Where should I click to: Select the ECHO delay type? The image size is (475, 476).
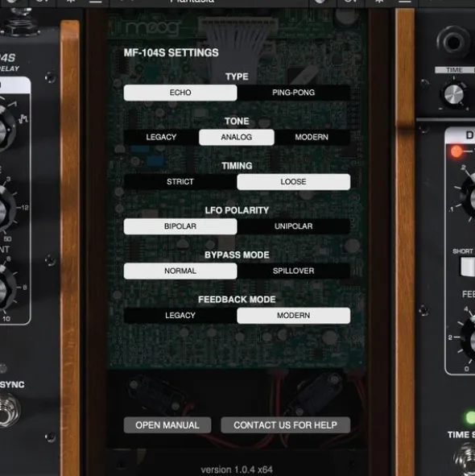pyautogui.click(x=180, y=93)
